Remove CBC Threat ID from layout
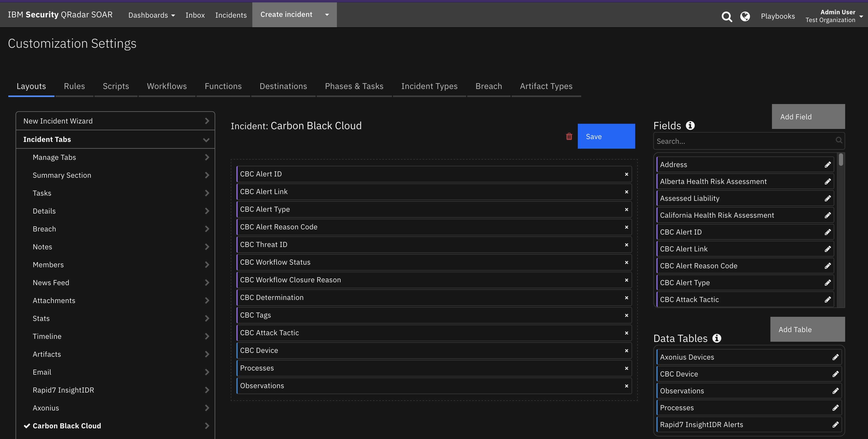The image size is (868, 439). point(626,245)
